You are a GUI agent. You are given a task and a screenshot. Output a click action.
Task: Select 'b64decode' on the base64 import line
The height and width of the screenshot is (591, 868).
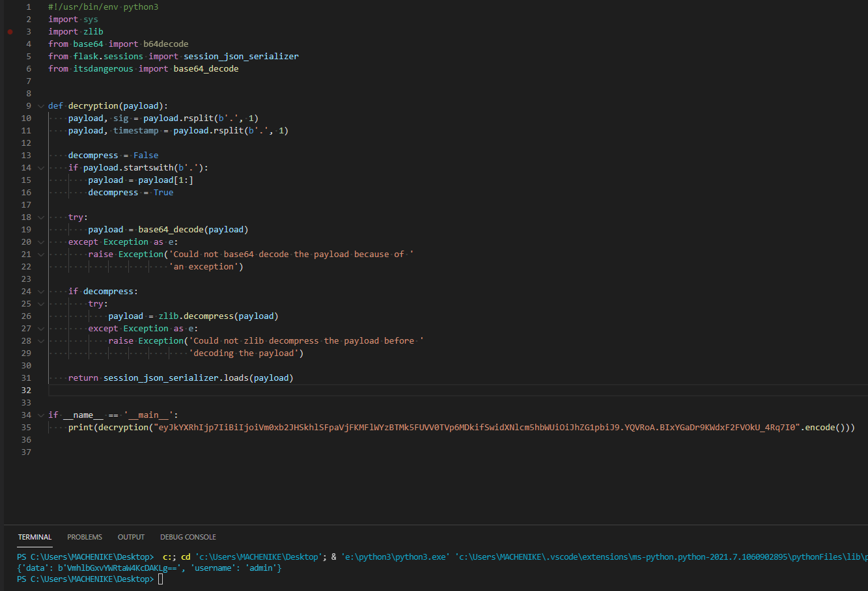tap(166, 44)
